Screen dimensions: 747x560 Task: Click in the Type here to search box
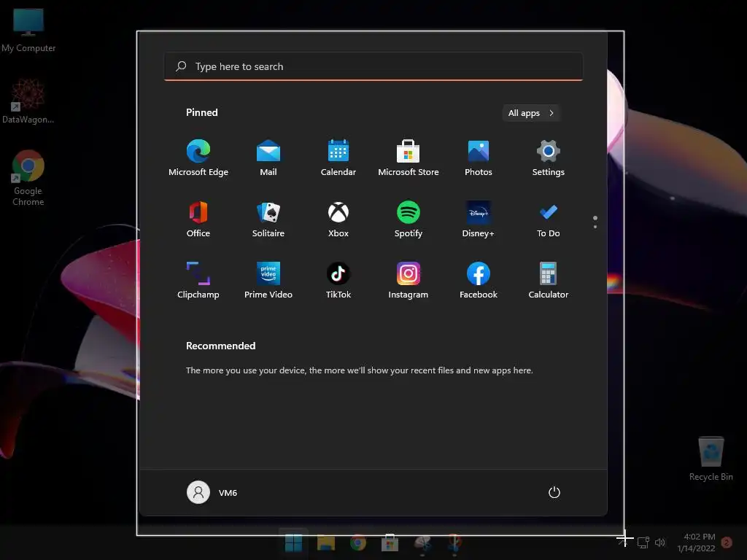pyautogui.click(x=373, y=66)
